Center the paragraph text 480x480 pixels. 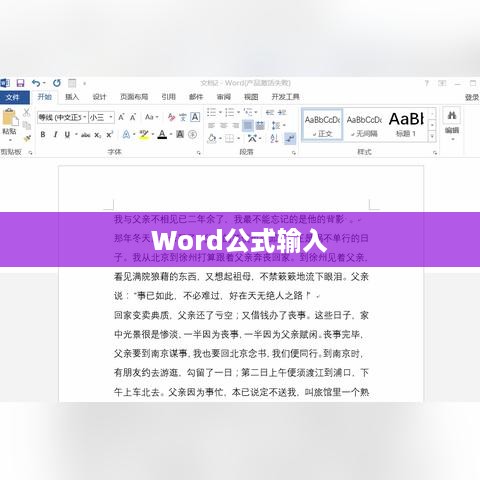point(223,126)
